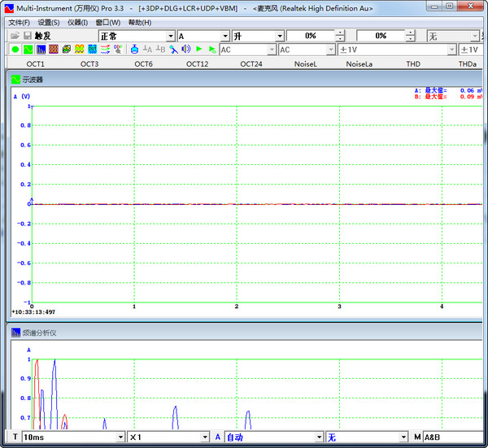Click the THD button

tap(413, 63)
